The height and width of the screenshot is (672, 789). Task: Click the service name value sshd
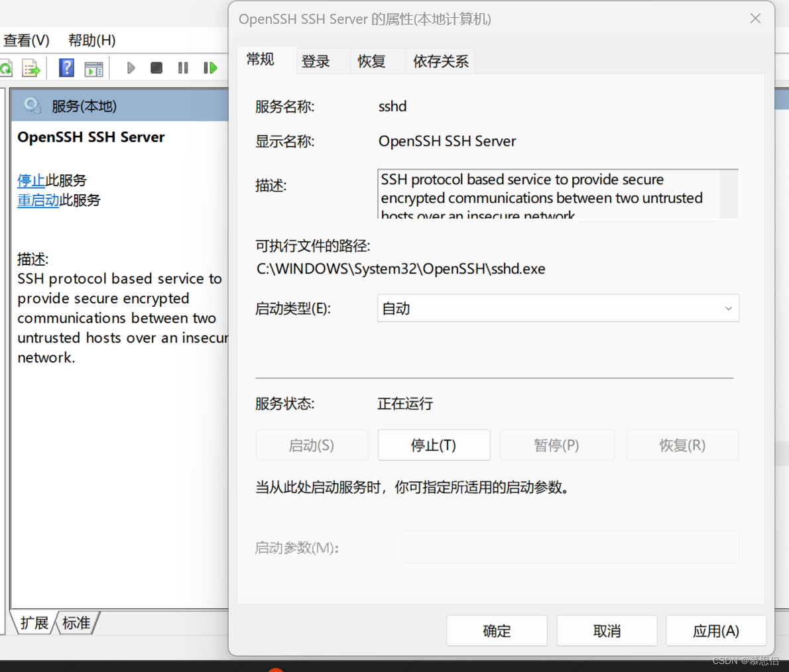click(393, 107)
